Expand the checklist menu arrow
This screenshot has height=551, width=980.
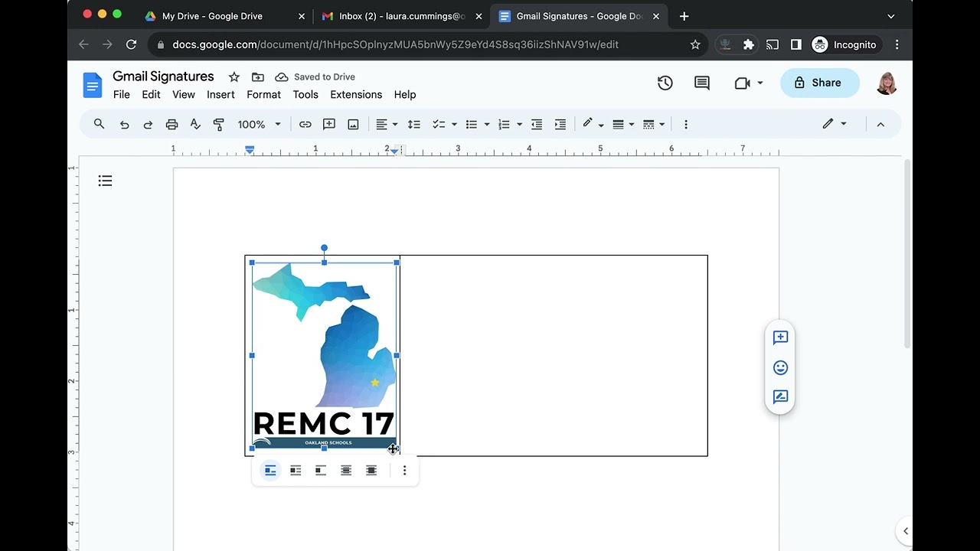(454, 124)
